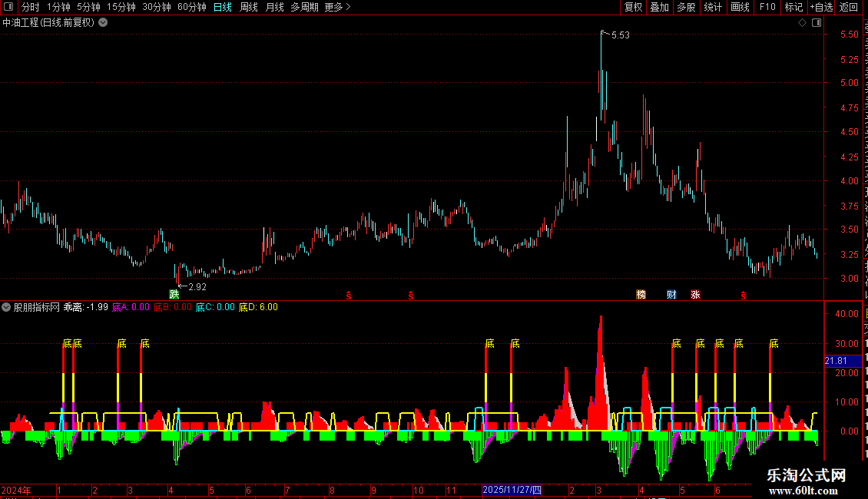Click the 标记 mark button

[793, 7]
